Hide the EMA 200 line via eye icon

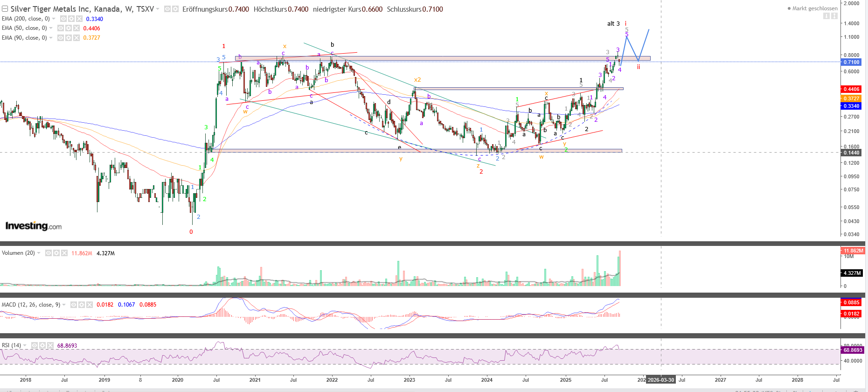point(63,19)
